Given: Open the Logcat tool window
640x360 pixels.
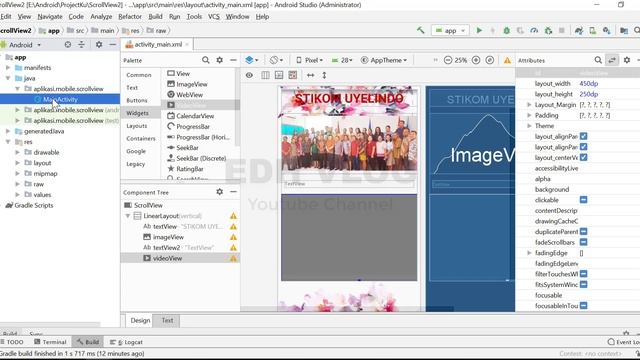Looking at the screenshot, I should (126, 342).
